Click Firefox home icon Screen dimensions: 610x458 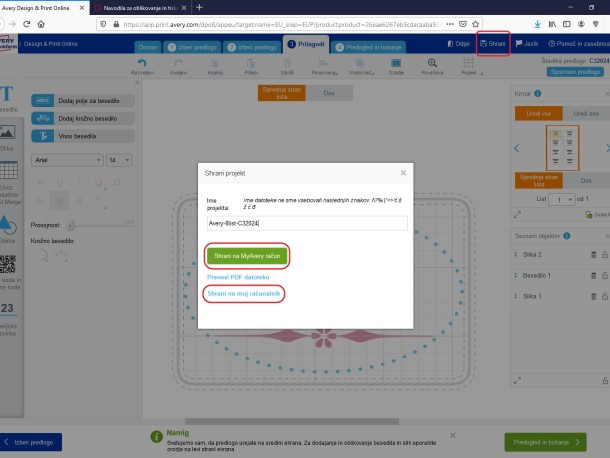(41, 24)
